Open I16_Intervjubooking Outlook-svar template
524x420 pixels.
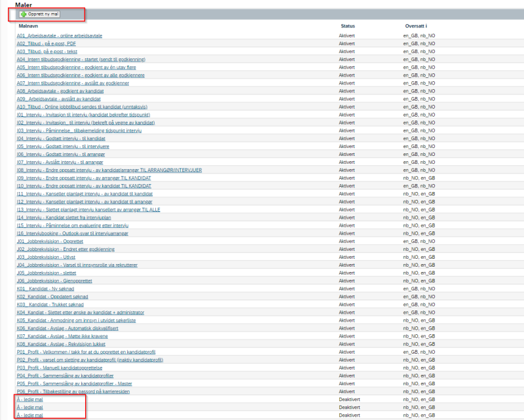coord(73,234)
